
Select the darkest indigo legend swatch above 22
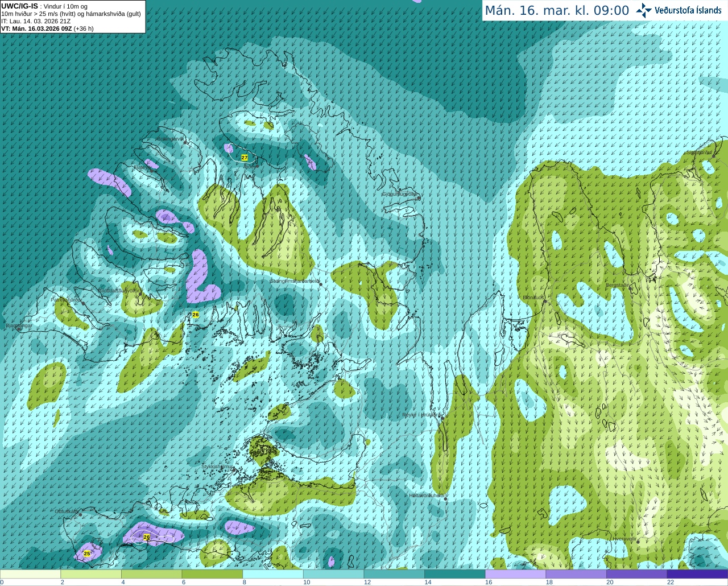pyautogui.click(x=697, y=574)
